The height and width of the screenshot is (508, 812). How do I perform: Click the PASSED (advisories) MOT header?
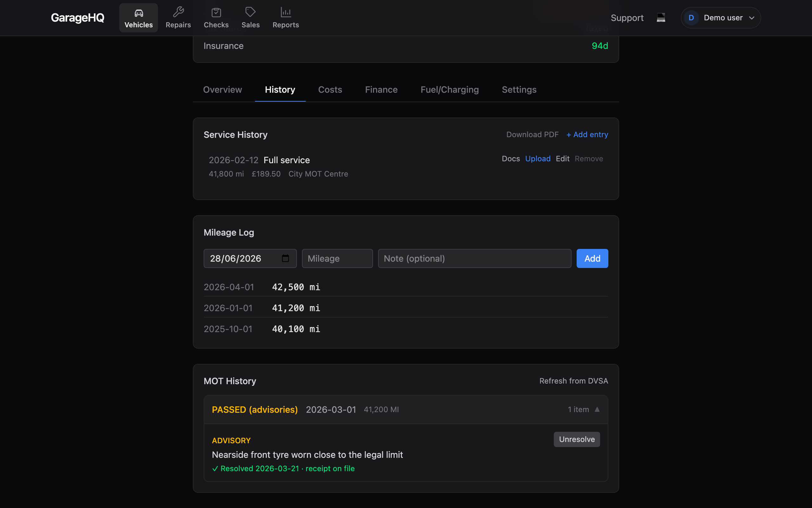tap(406, 409)
